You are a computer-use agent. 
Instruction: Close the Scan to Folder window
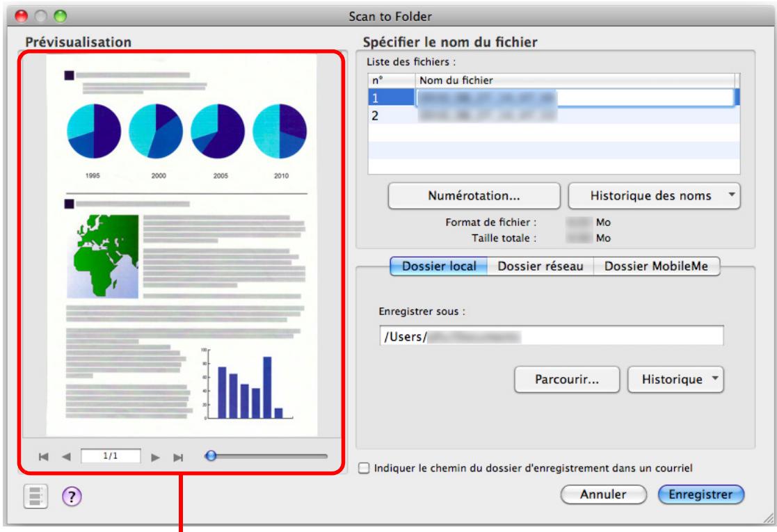(x=22, y=16)
